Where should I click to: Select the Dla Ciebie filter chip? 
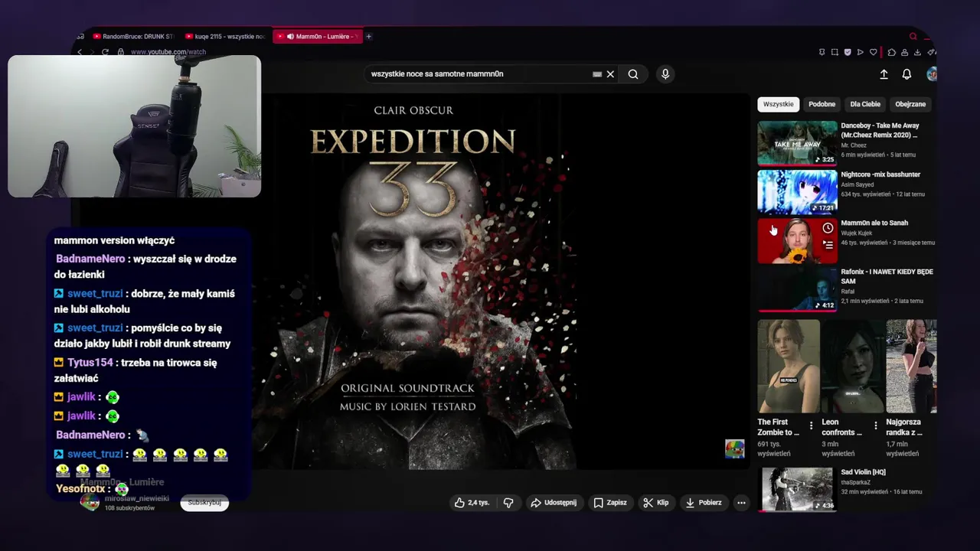tap(865, 104)
